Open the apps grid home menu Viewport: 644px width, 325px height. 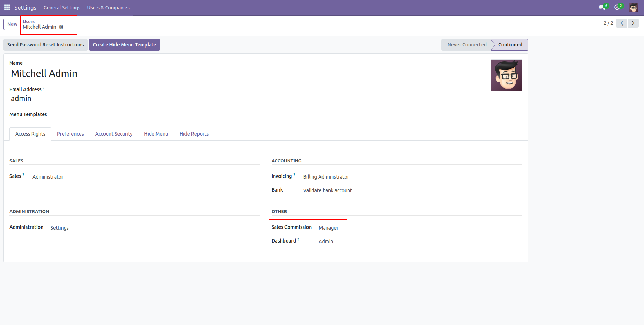click(7, 7)
